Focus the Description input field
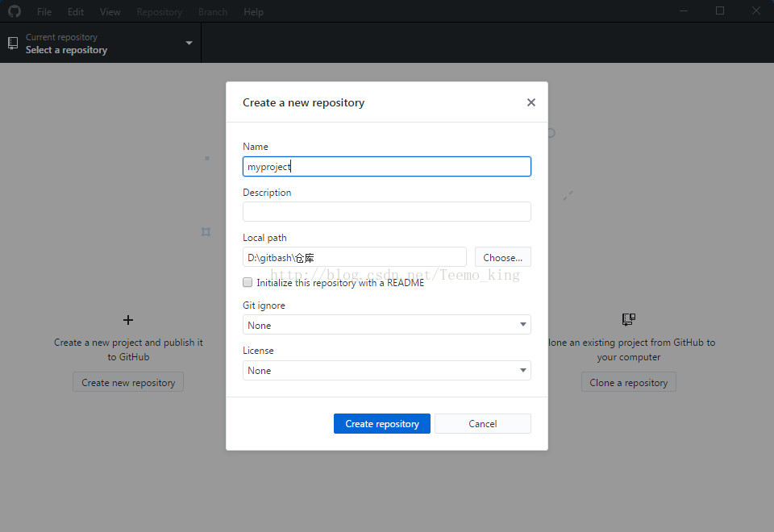 [x=386, y=211]
